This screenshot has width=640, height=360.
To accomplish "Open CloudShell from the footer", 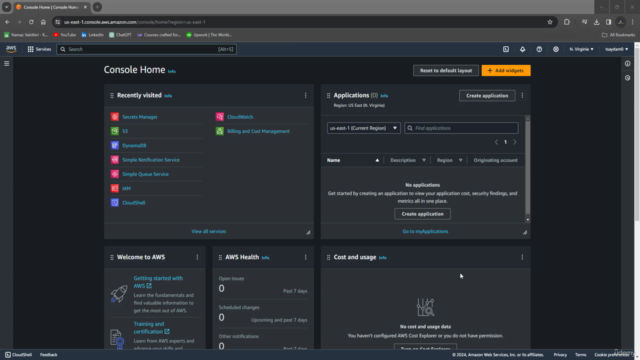I will click(x=18, y=355).
